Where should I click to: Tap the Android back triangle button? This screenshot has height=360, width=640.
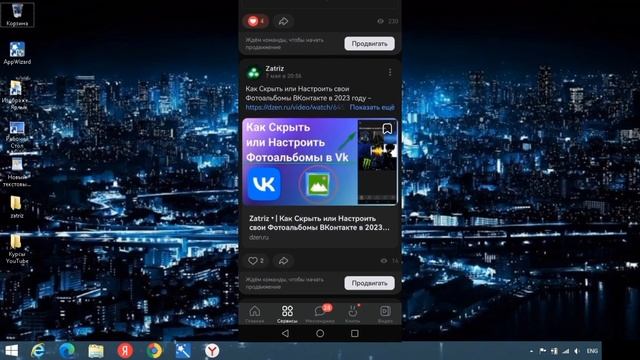tap(285, 333)
